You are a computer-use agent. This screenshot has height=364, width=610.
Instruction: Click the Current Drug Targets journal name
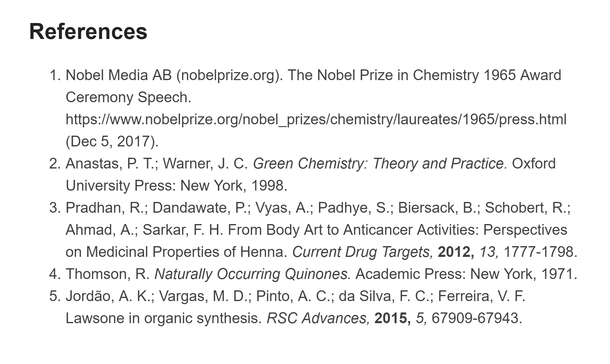[363, 252]
